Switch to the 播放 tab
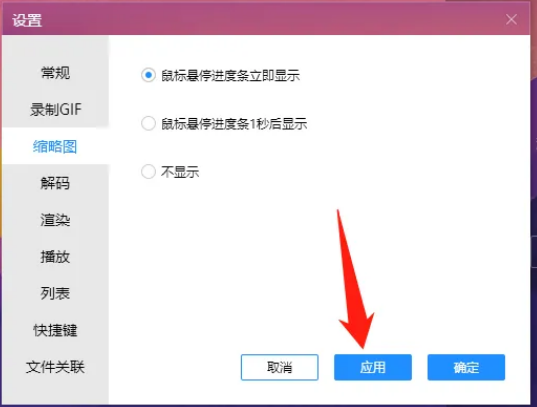The height and width of the screenshot is (407, 537). pos(55,257)
